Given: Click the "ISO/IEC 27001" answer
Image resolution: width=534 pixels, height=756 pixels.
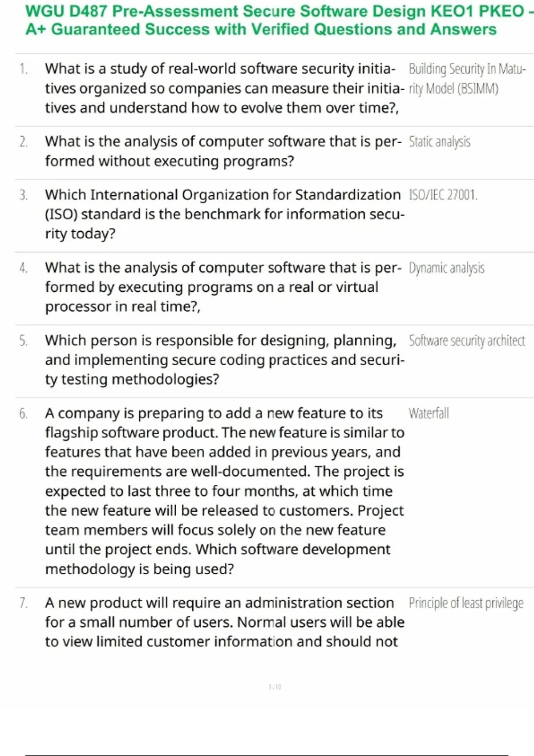Looking at the screenshot, I should 443,195.
